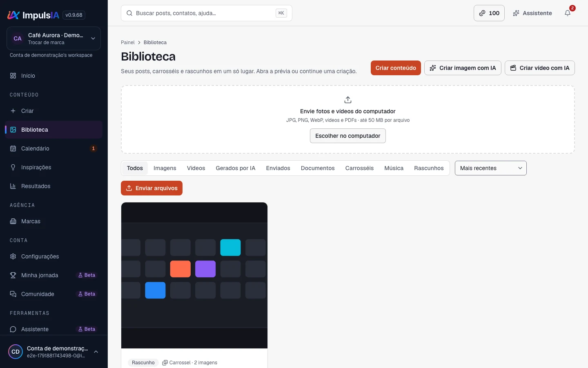Open the carousel draft thumbnail
This screenshot has height=368, width=588.
tap(194, 276)
